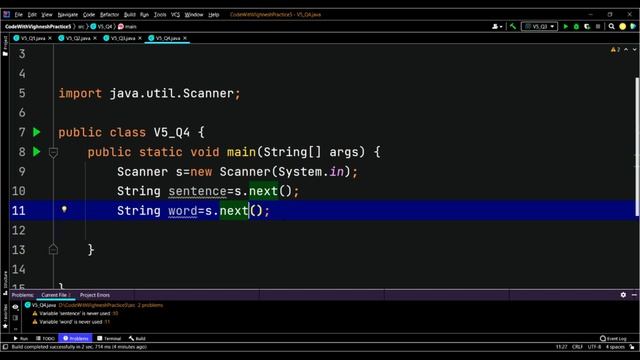The image size is (640, 360).
Task: Open the File menu
Action: (19, 14)
